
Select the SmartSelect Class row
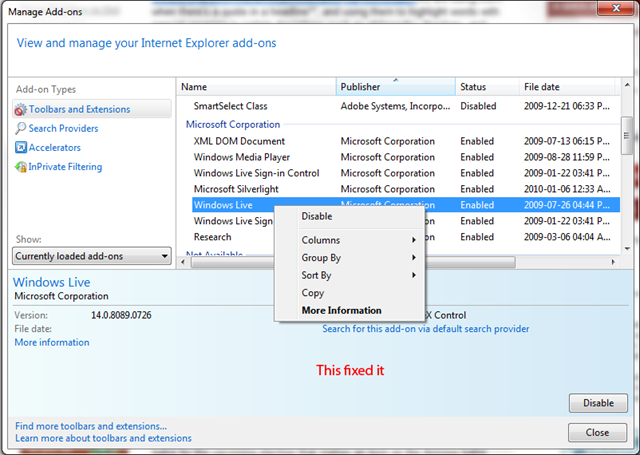[x=406, y=106]
